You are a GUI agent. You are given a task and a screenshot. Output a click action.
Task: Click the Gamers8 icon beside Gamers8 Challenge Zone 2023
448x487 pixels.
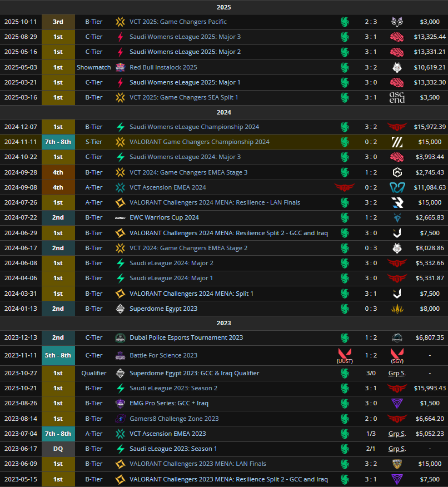tap(120, 419)
